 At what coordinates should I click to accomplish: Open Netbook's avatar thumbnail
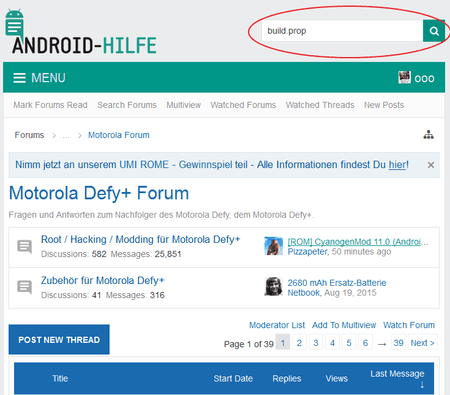point(273,287)
